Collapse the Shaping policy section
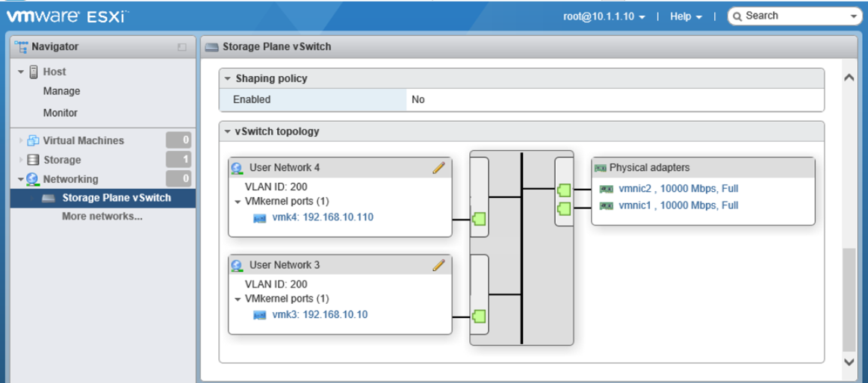The image size is (868, 383). 228,78
